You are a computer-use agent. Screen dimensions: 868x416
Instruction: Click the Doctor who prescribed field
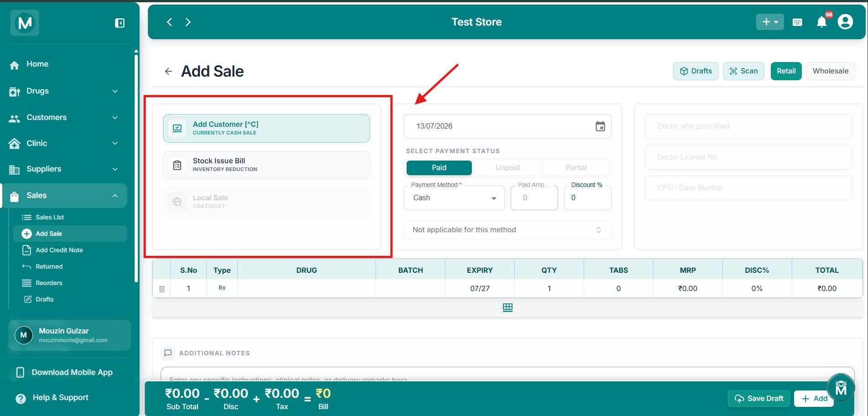748,126
